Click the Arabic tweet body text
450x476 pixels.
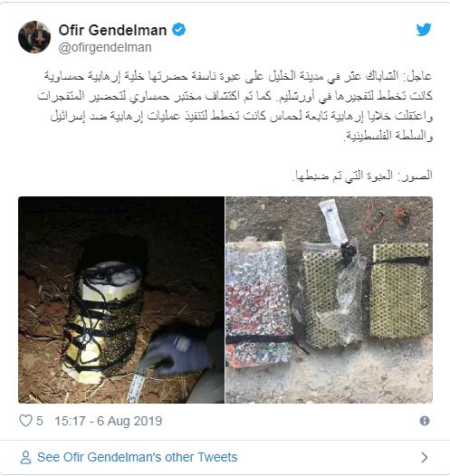235,106
